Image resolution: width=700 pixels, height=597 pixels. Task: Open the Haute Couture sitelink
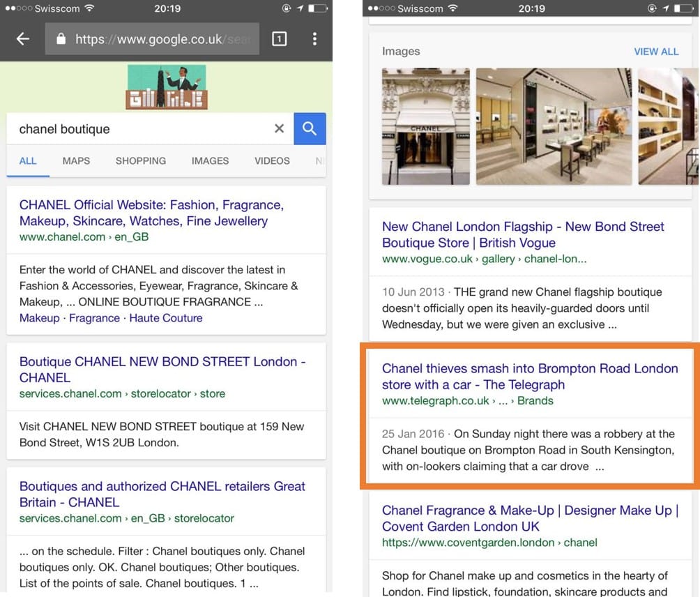tap(166, 318)
